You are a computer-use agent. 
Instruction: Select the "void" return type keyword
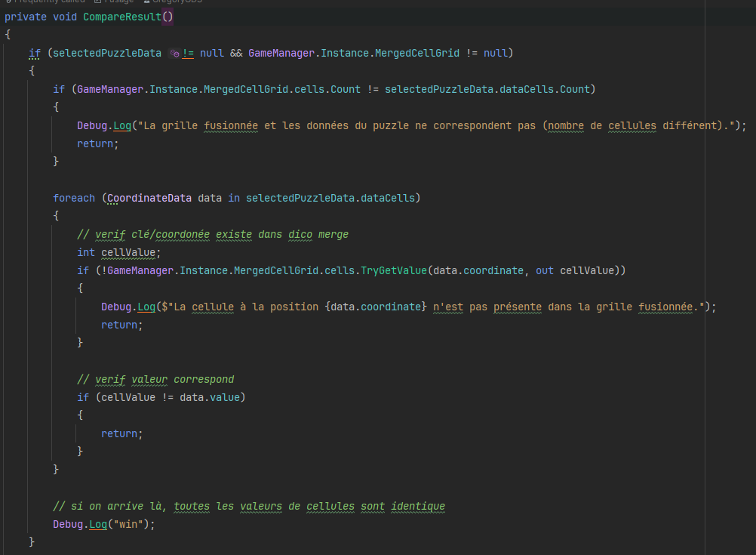tap(65, 17)
